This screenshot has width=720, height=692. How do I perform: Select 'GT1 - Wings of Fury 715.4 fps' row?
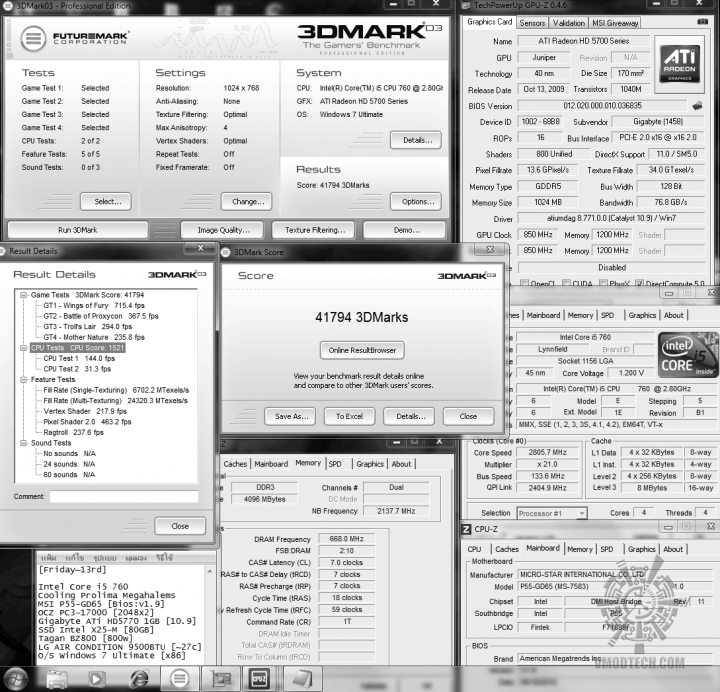94,305
